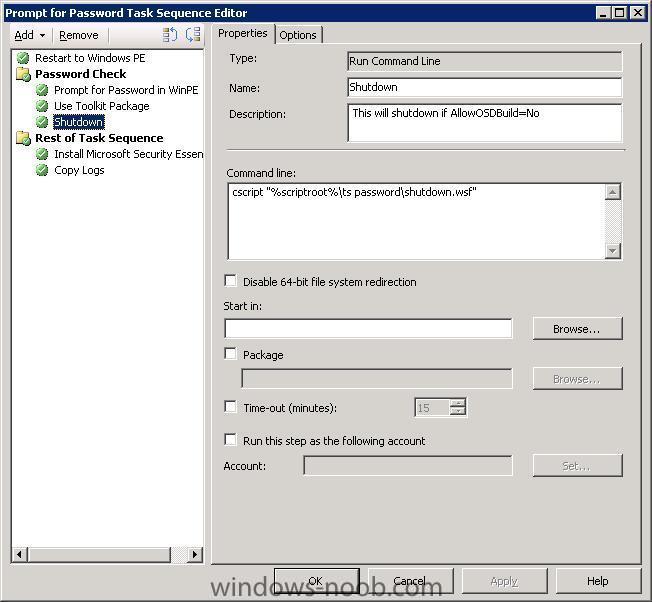Maximize the Task Sequence Editor window
The width and height of the screenshot is (652, 602).
[x=619, y=13]
